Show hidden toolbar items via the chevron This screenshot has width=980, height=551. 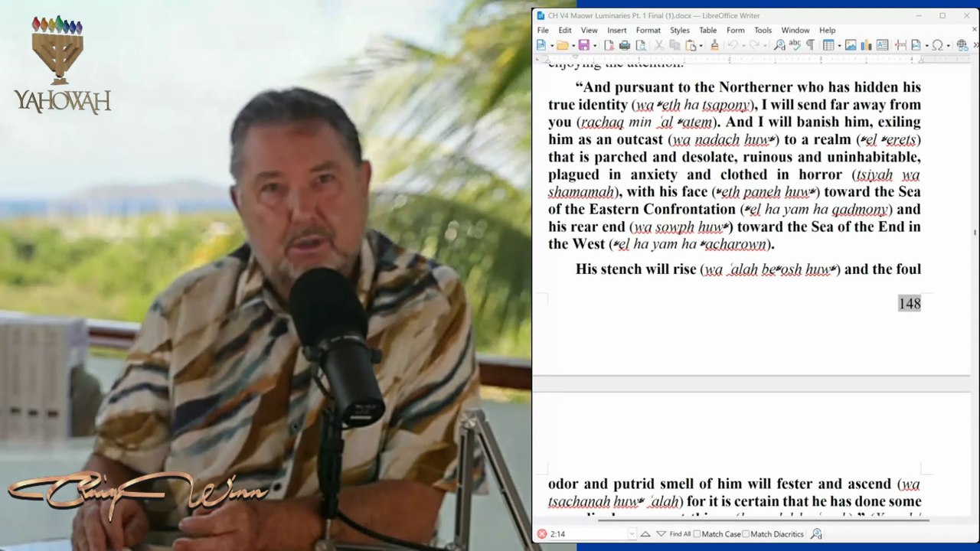[975, 45]
